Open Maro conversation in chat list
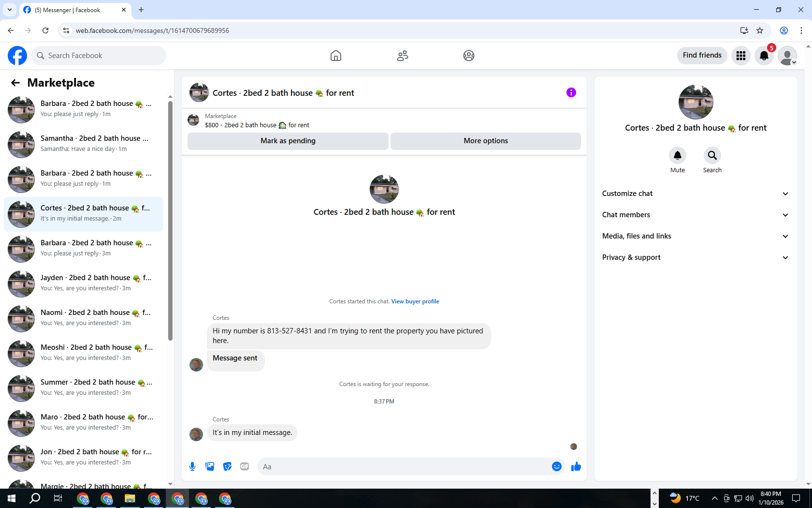812x508 pixels. pos(83,423)
